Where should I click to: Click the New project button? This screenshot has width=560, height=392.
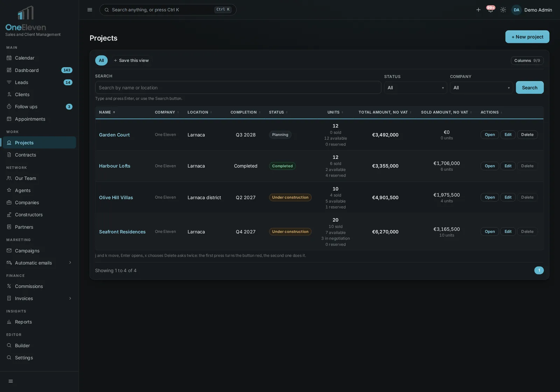coord(527,37)
